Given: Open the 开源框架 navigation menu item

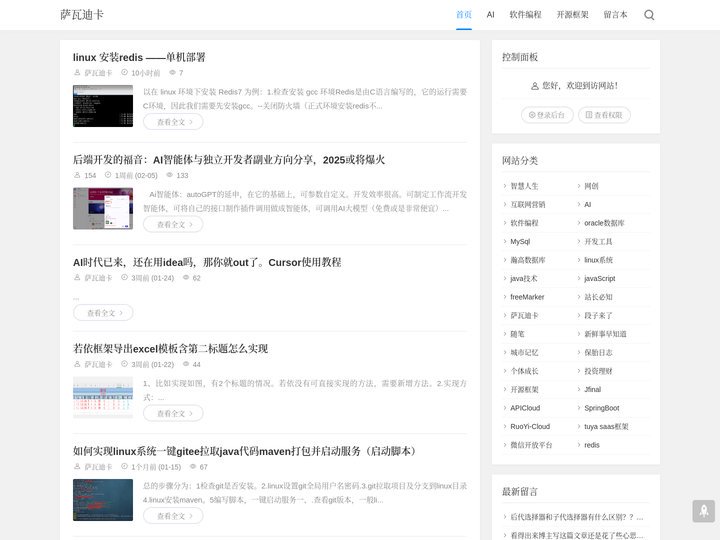Looking at the screenshot, I should [x=572, y=15].
